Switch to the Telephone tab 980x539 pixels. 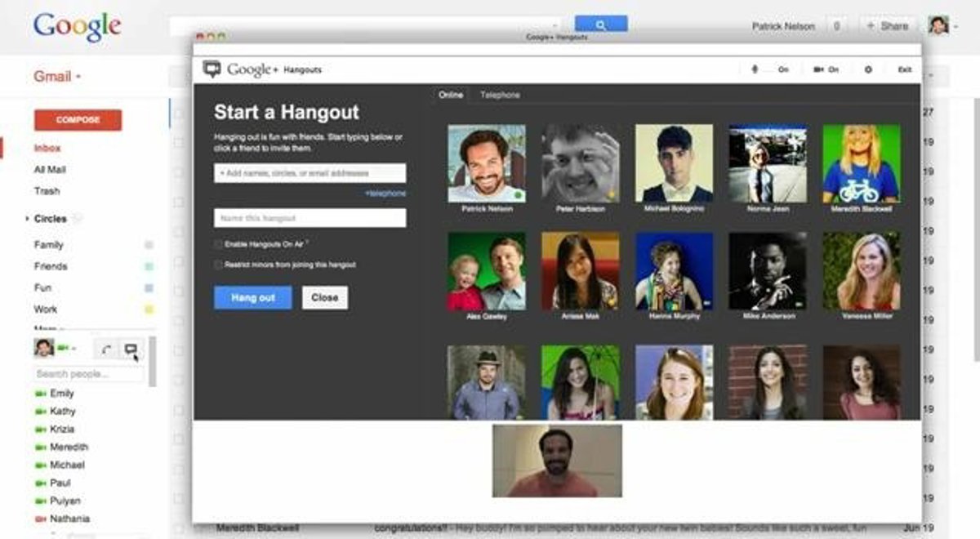(x=500, y=95)
